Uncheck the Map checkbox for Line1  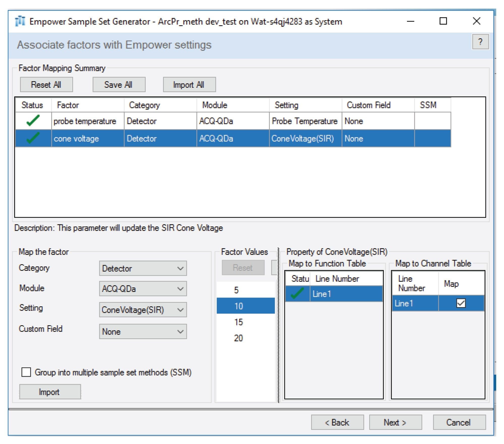(x=461, y=303)
